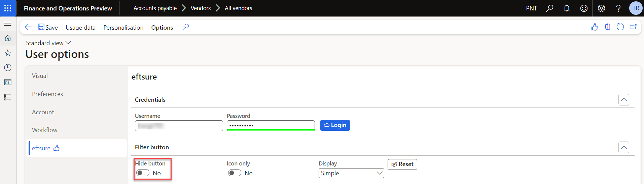The image size is (644, 184).
Task: Click thumbs-up icon in action pane
Action: coord(594,27)
